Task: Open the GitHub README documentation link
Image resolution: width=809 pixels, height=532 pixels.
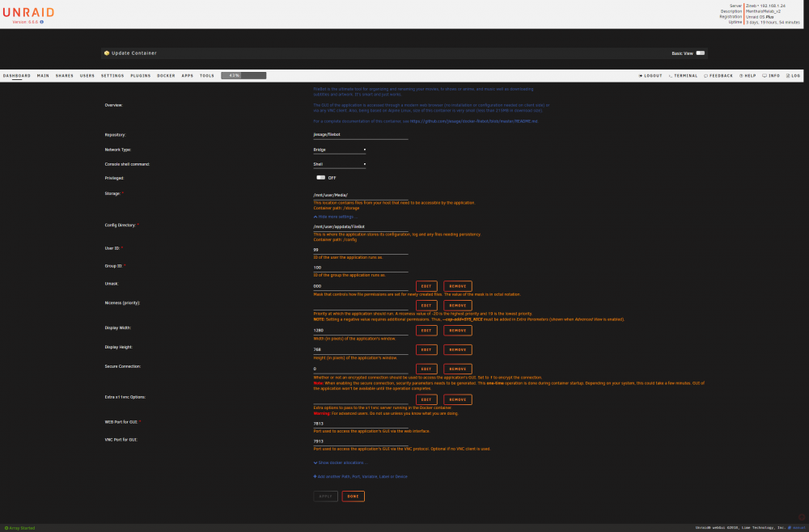Action: (x=473, y=121)
